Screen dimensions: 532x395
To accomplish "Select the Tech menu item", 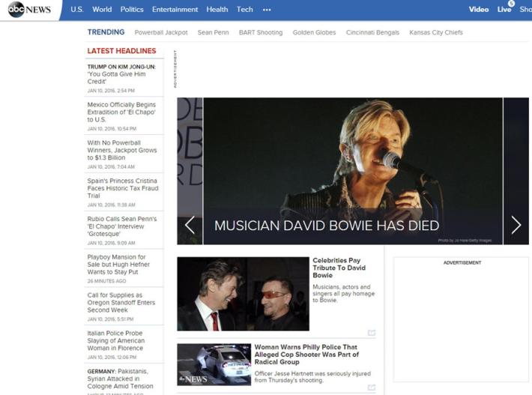I will click(244, 10).
